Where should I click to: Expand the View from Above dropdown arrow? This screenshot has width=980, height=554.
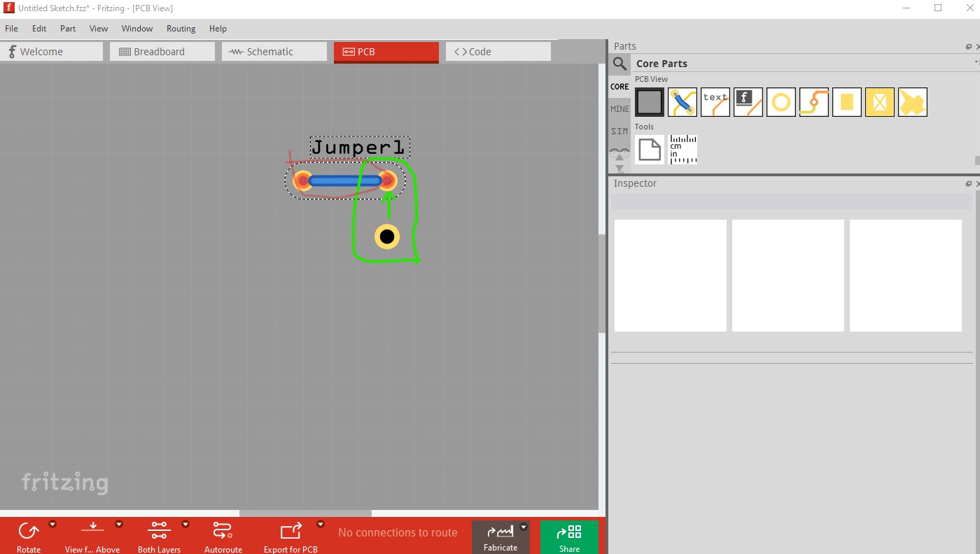119,524
